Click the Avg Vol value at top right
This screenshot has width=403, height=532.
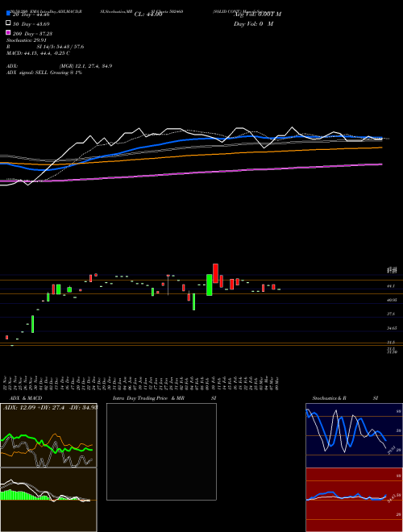pyautogui.click(x=257, y=15)
